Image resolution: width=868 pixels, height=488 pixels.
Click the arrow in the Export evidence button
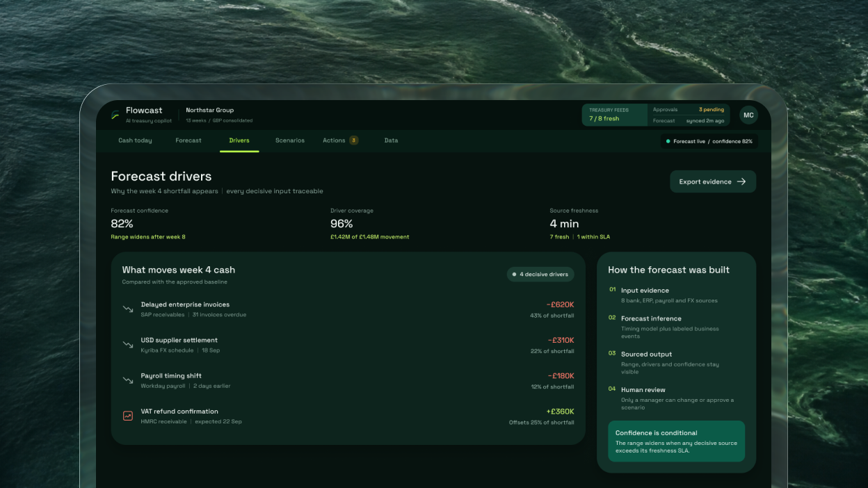point(741,181)
